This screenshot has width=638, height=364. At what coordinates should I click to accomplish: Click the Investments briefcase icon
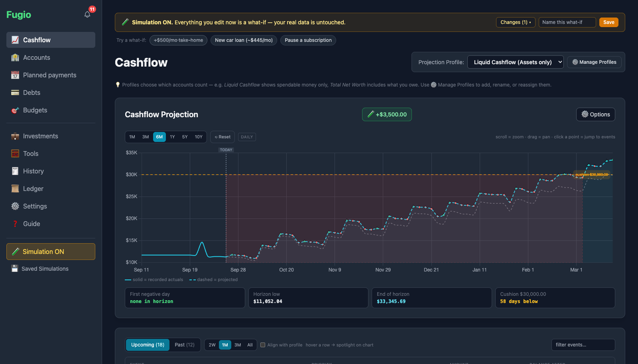coord(15,136)
